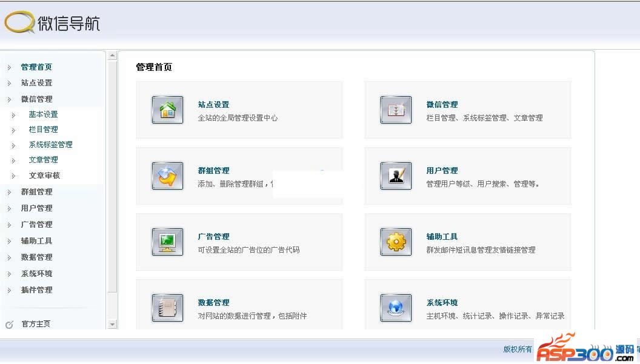Expand the 群组管理 sidebar arrow
The height and width of the screenshot is (364, 640).
[9, 192]
